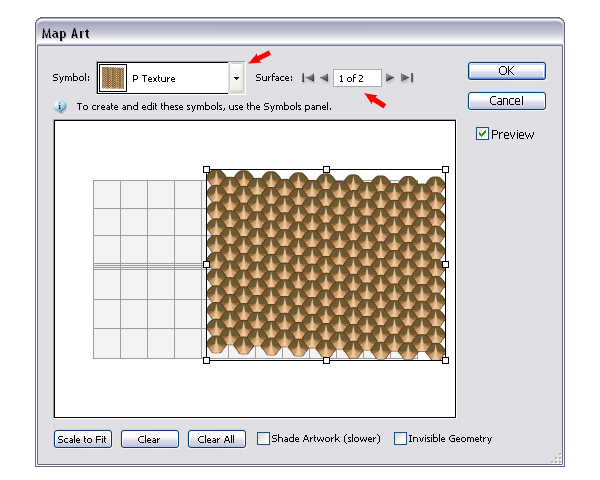This screenshot has width=600, height=480.
Task: Open the Symbol dropdown arrow
Action: tap(236, 78)
